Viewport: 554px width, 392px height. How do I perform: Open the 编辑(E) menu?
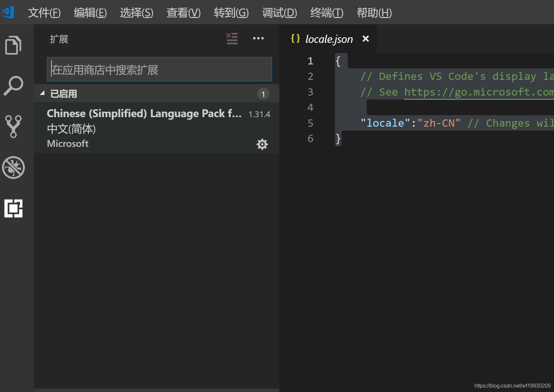coord(90,13)
